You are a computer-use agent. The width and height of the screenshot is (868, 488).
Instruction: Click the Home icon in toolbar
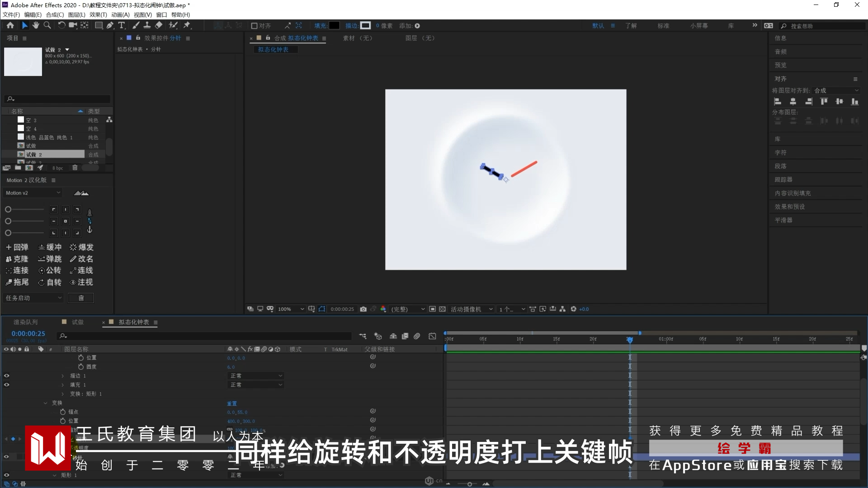point(10,26)
